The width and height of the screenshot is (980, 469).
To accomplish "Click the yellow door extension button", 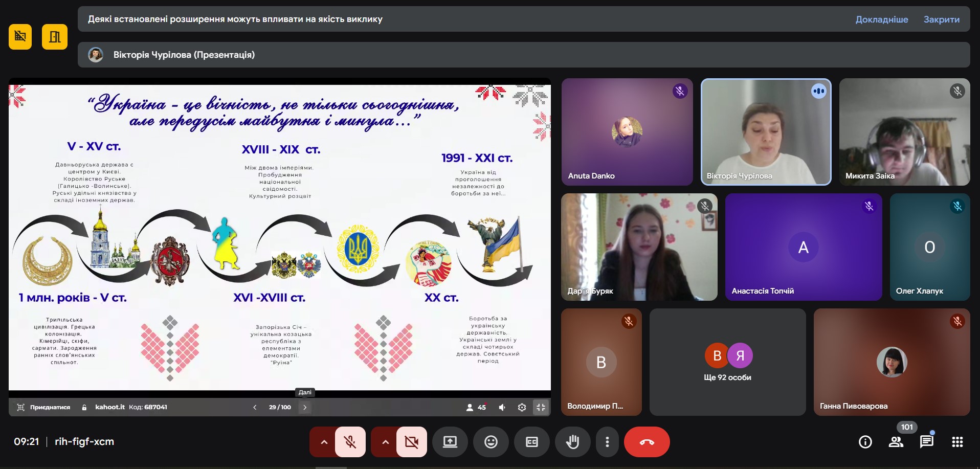I will coord(55,37).
